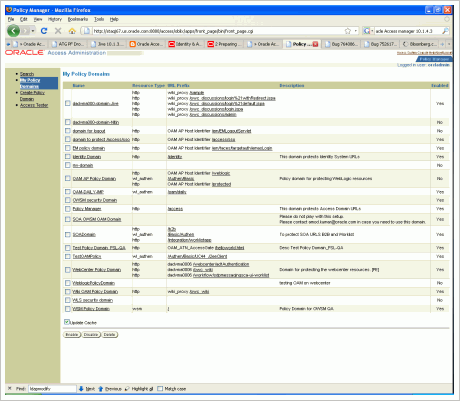The width and height of the screenshot is (460, 401).
Task: Click the URL address field
Action: pyautogui.click(x=217, y=31)
